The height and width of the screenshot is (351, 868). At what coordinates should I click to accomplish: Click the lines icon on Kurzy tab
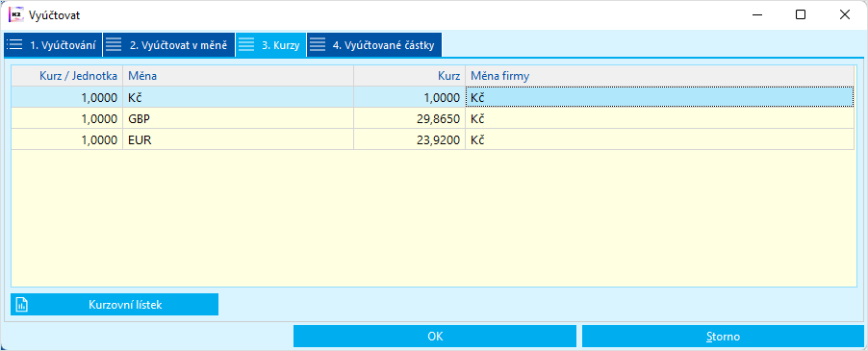(246, 45)
